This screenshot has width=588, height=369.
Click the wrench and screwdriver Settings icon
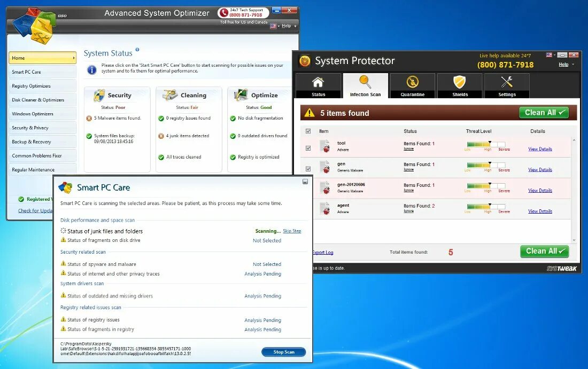pyautogui.click(x=507, y=82)
